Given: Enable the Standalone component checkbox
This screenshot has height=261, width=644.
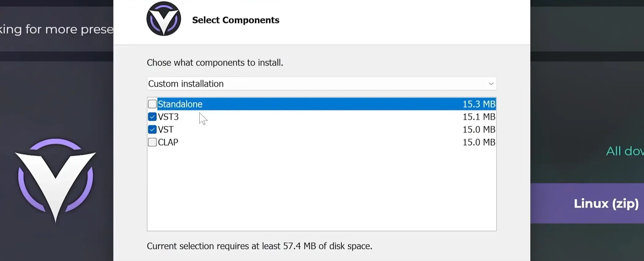Looking at the screenshot, I should coord(152,104).
